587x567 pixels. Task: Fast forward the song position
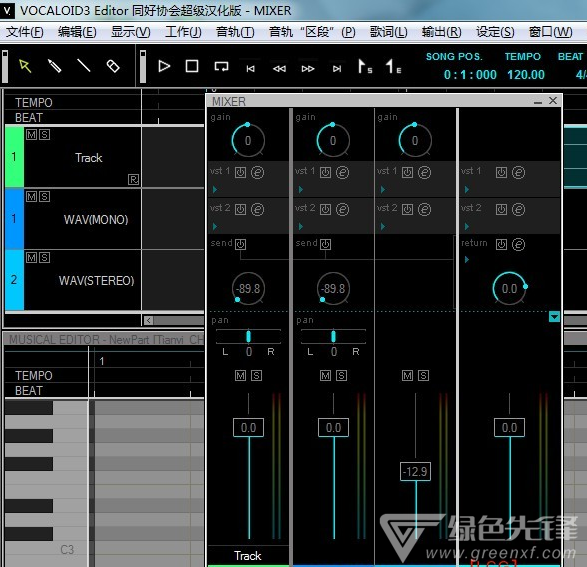coord(308,68)
